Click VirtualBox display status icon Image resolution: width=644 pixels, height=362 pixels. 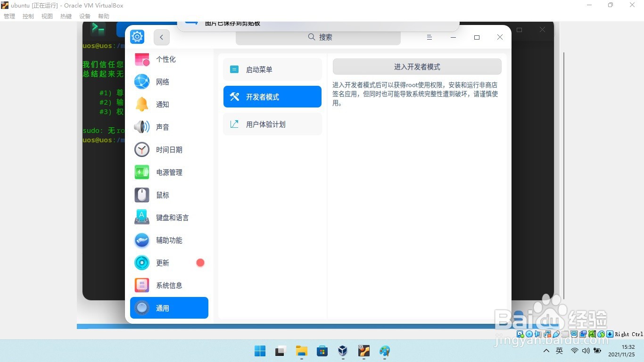click(x=574, y=334)
